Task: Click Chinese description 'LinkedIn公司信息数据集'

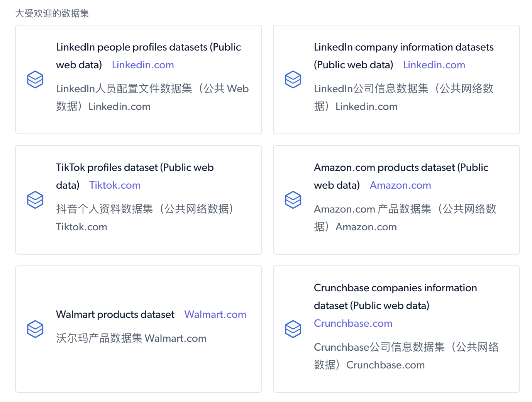Action: click(x=371, y=89)
